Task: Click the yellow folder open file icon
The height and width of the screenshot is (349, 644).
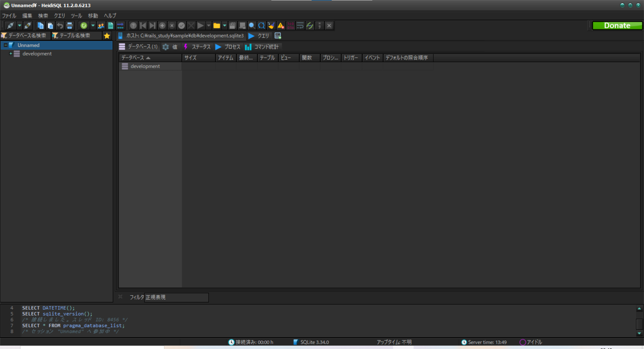Action: tap(217, 26)
